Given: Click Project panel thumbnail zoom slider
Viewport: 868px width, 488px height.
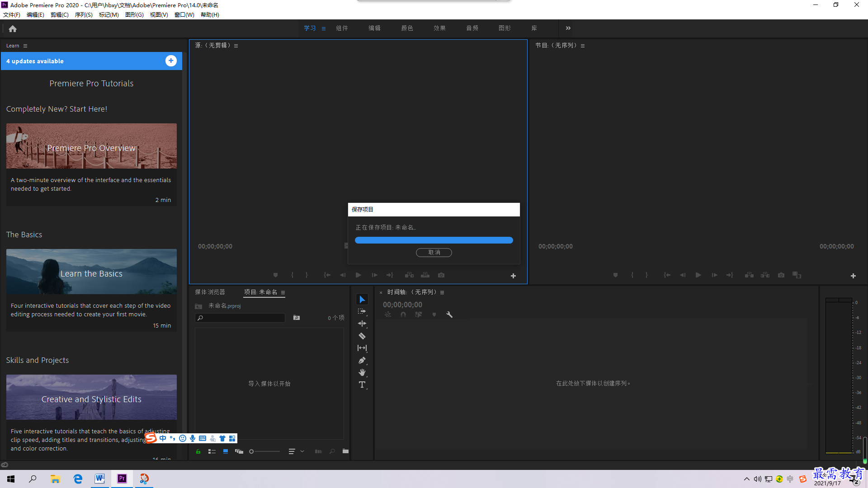Looking at the screenshot, I should click(x=264, y=451).
